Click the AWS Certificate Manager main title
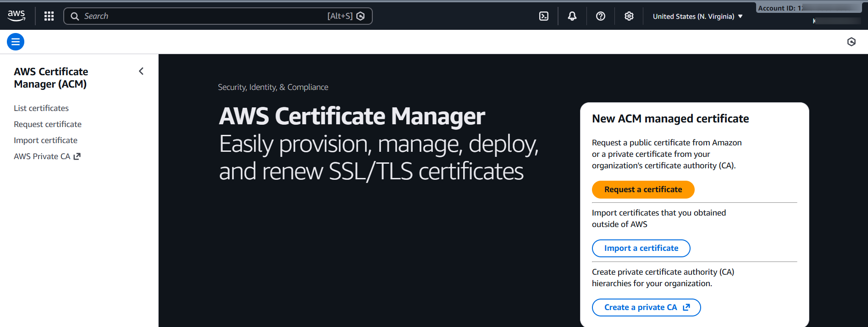Screen dimensions: 868x327 click(352, 116)
